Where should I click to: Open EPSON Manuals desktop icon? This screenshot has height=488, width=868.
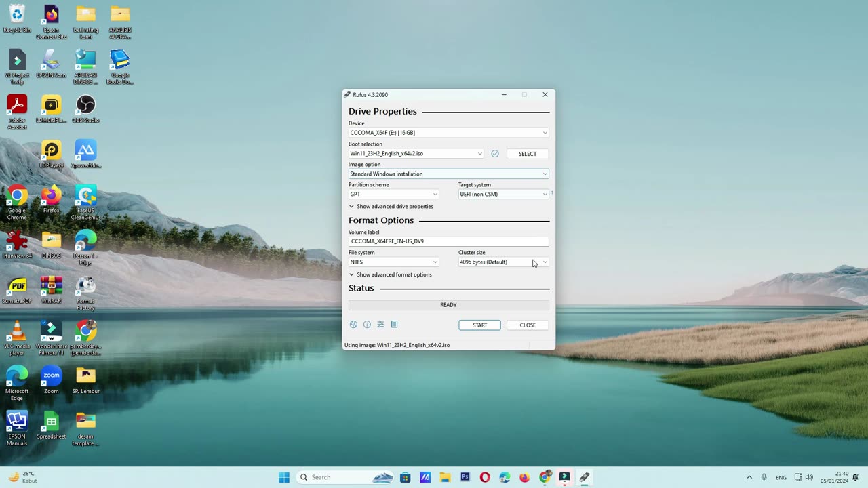17,428
